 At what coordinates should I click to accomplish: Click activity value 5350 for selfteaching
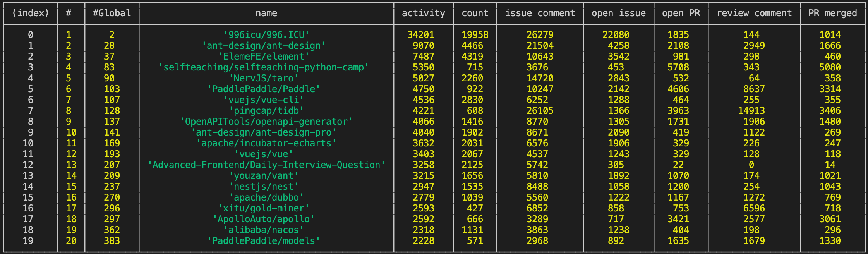click(423, 67)
